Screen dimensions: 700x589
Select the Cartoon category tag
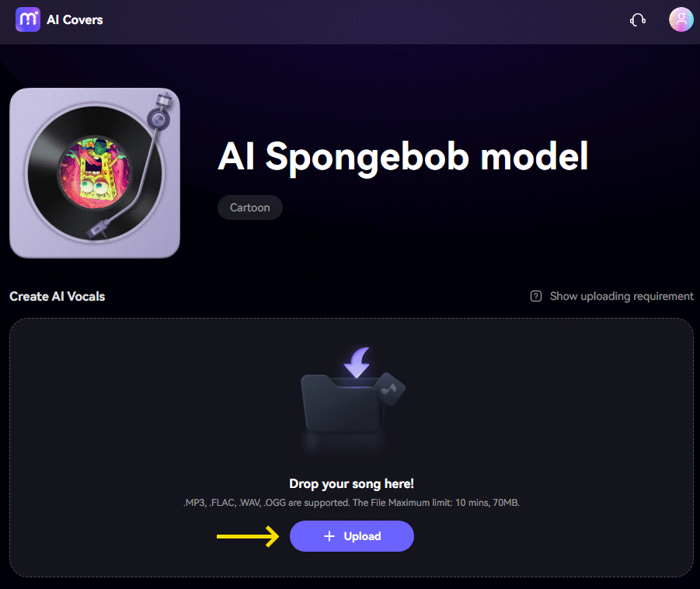249,208
